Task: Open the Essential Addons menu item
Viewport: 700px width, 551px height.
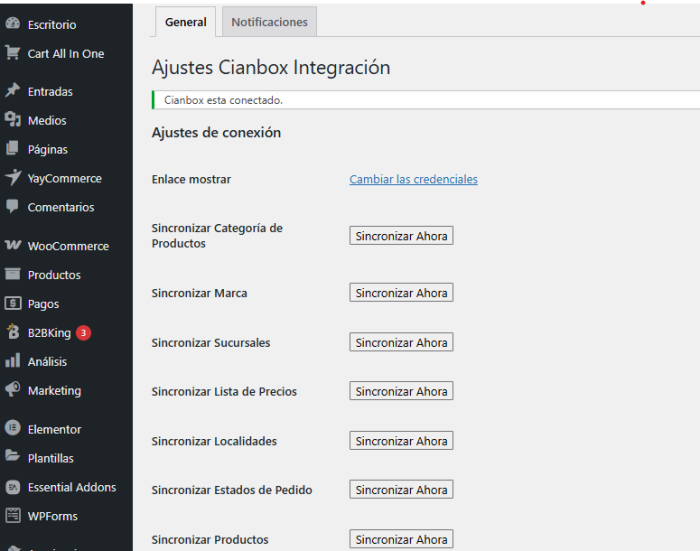Action: coord(72,487)
